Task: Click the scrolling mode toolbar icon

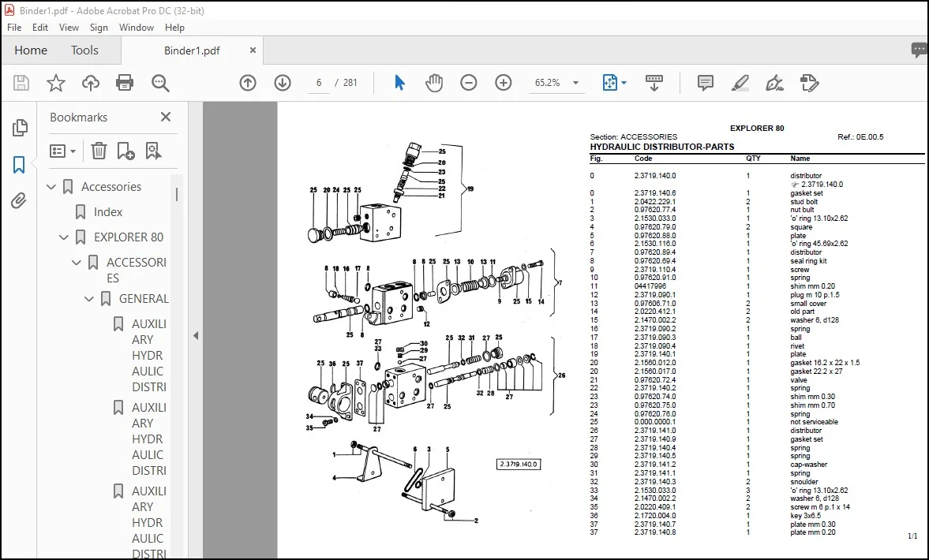Action: tap(654, 83)
